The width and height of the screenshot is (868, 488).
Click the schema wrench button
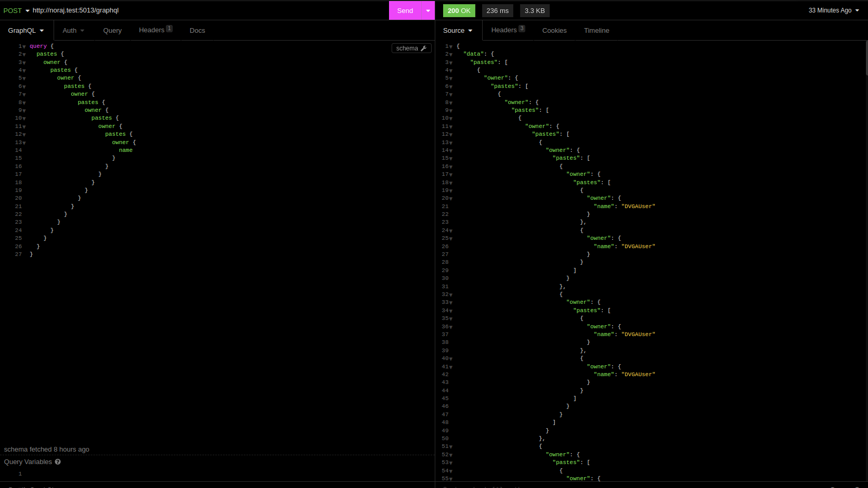click(411, 48)
